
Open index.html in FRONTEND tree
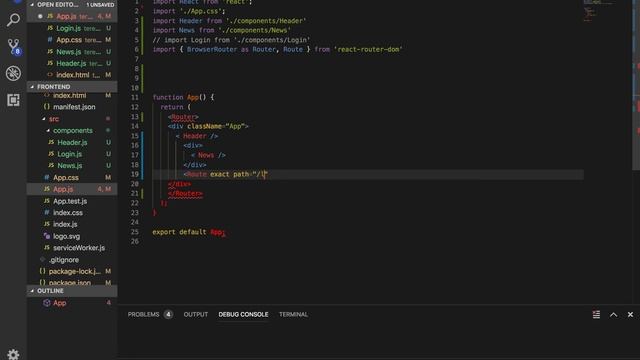pos(72,96)
